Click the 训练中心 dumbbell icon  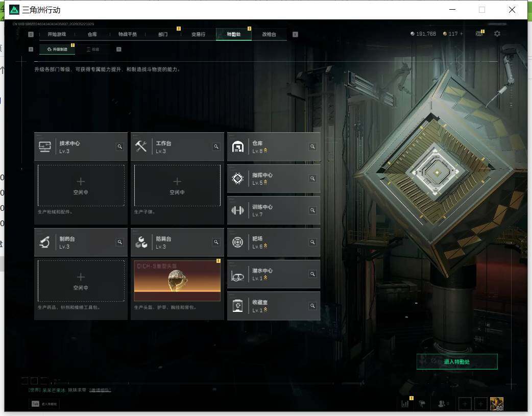(238, 210)
